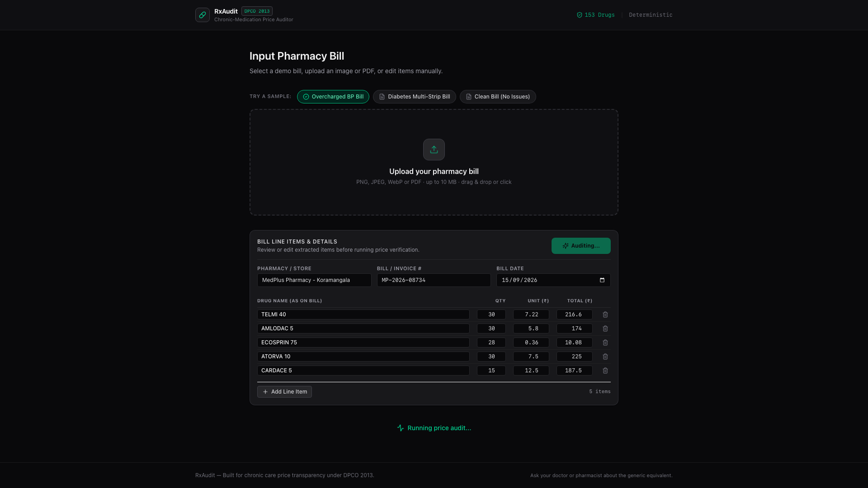Image resolution: width=868 pixels, height=488 pixels.
Task: Edit unit price 7.5 for ATORVA 10
Action: tap(531, 357)
